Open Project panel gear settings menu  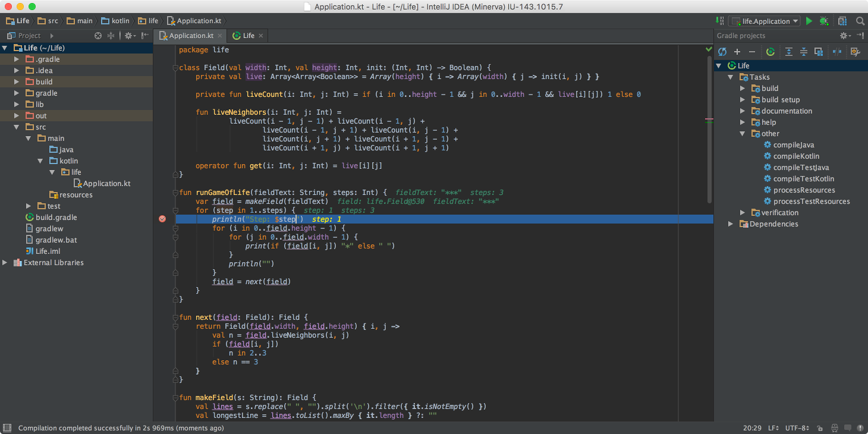(x=130, y=36)
